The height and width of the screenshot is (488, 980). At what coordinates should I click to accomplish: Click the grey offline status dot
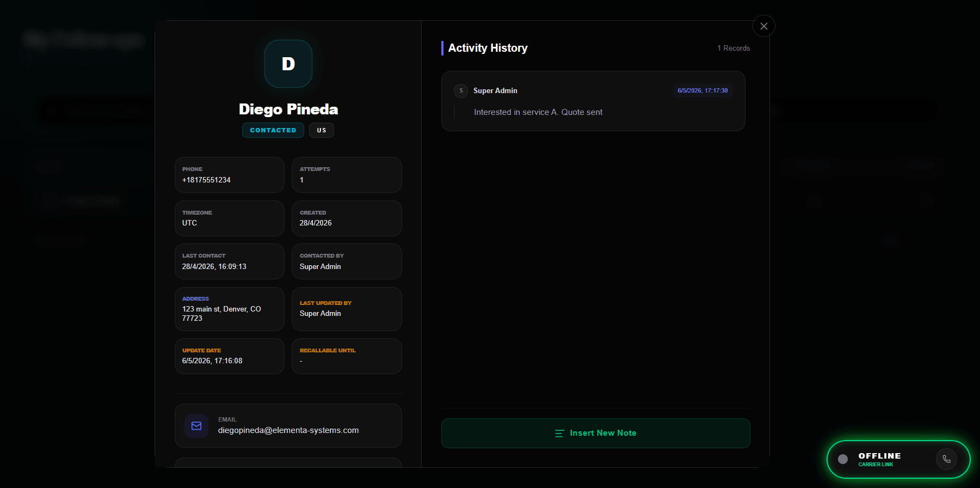click(x=842, y=459)
